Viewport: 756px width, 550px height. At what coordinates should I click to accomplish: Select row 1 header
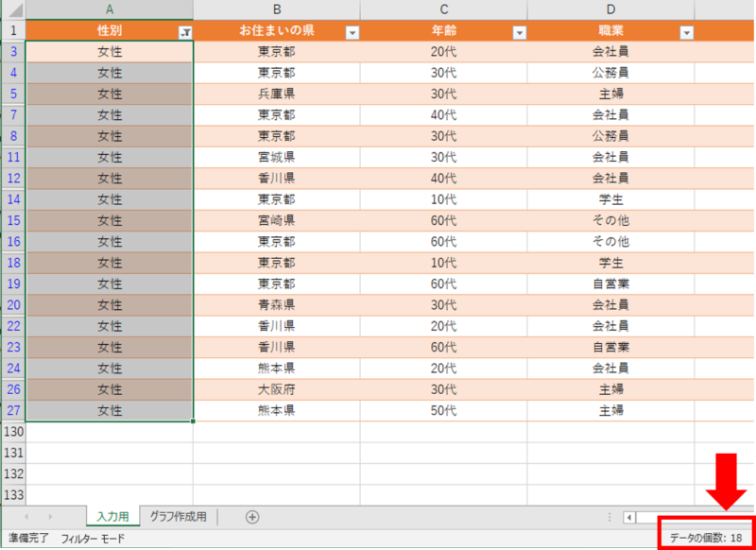pyautogui.click(x=13, y=31)
